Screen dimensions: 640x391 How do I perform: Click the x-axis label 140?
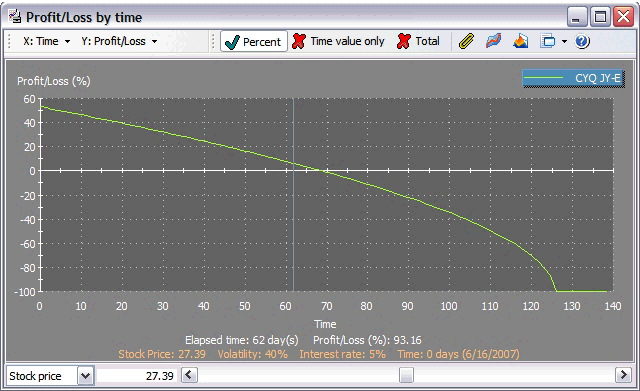613,306
